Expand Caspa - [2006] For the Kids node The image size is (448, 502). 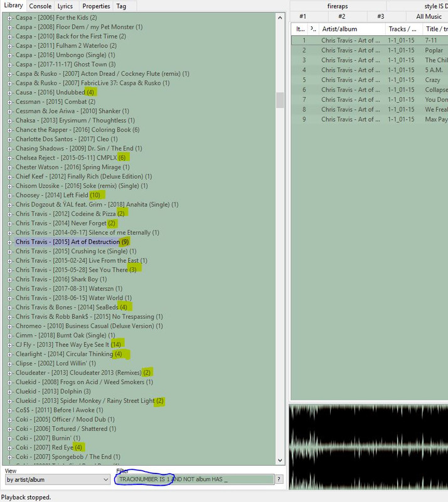(9, 18)
